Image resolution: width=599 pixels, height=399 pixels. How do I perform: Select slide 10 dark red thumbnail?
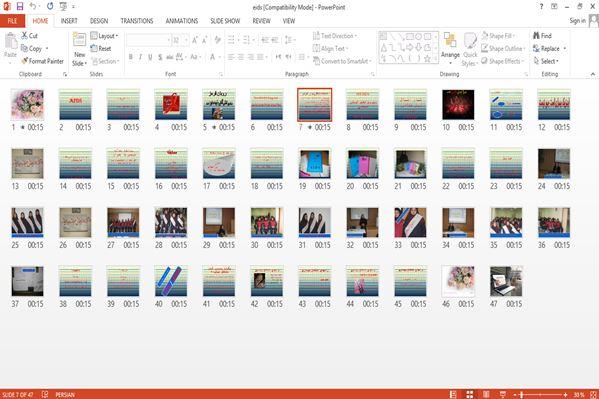pyautogui.click(x=458, y=104)
